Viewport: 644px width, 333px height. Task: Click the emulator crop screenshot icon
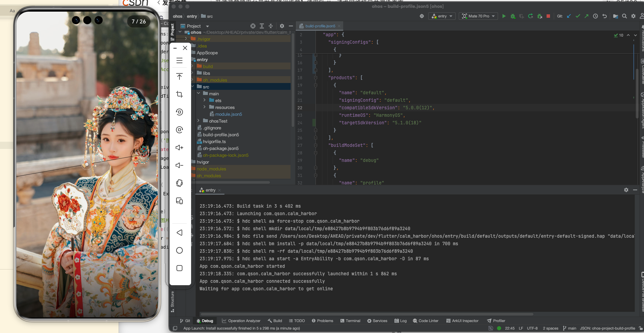click(179, 94)
